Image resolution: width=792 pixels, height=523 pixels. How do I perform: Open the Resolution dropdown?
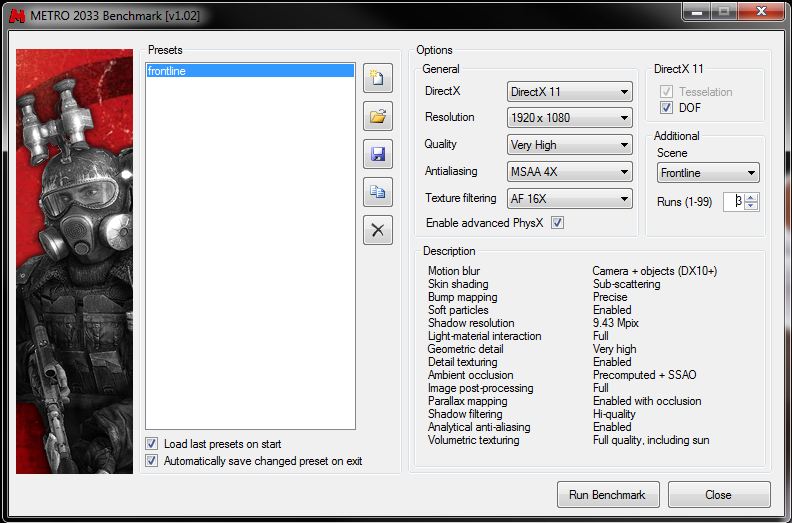(570, 118)
